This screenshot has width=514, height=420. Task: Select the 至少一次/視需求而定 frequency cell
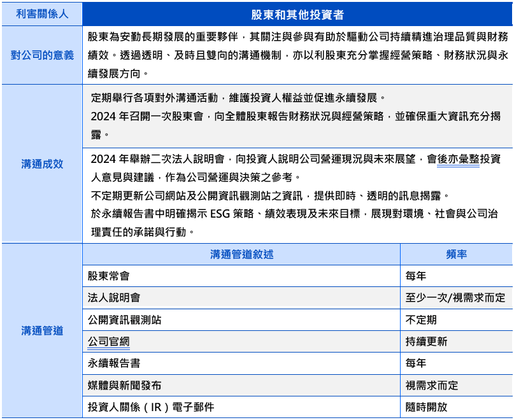(x=455, y=297)
